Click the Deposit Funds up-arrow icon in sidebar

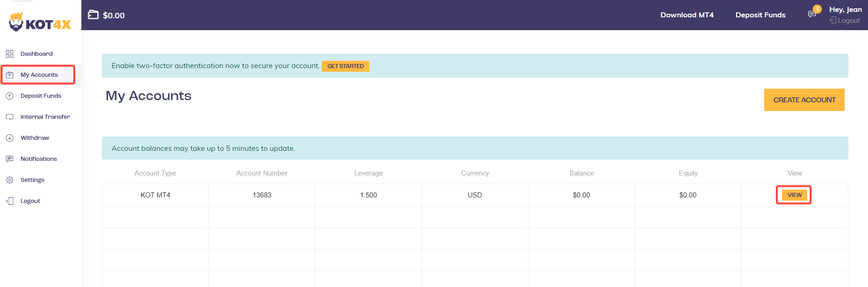pyautogui.click(x=10, y=96)
